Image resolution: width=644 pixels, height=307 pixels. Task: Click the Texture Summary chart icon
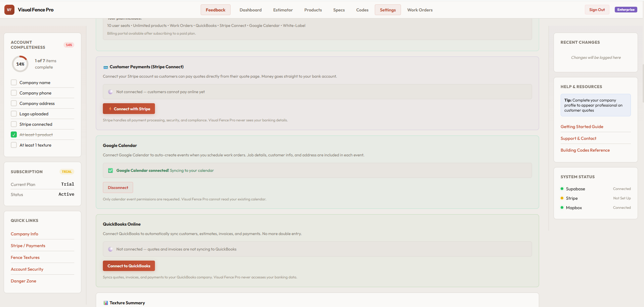click(x=106, y=303)
